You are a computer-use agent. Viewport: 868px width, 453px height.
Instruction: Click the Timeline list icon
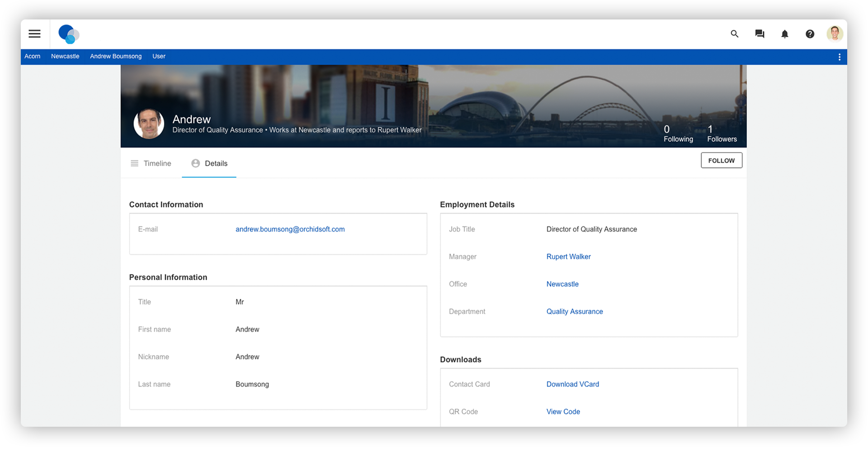click(134, 163)
